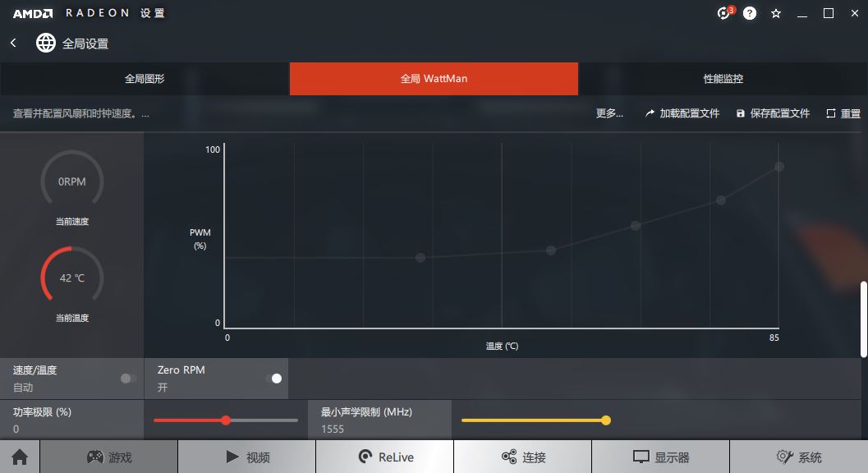Open the ReLive section
868x473 pixels.
[x=385, y=457]
